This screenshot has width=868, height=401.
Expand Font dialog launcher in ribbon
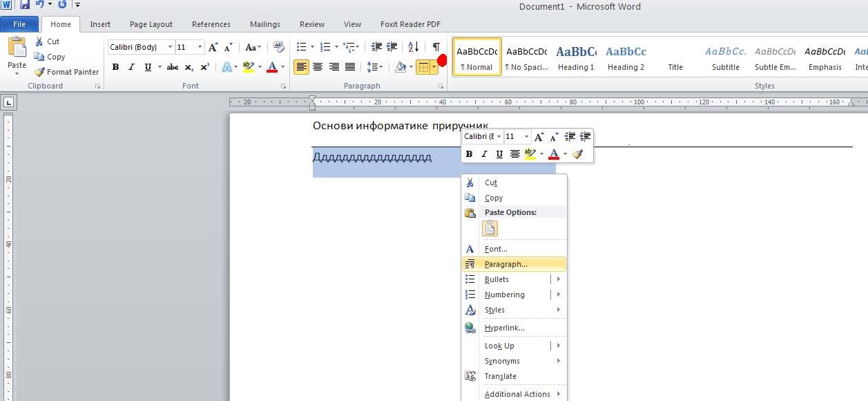[x=283, y=86]
